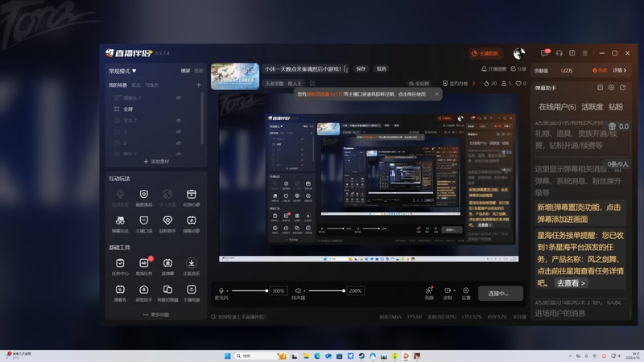Screen dimensions: 644x362
Task: Open the 主播口袋 tool
Action: click(x=144, y=224)
